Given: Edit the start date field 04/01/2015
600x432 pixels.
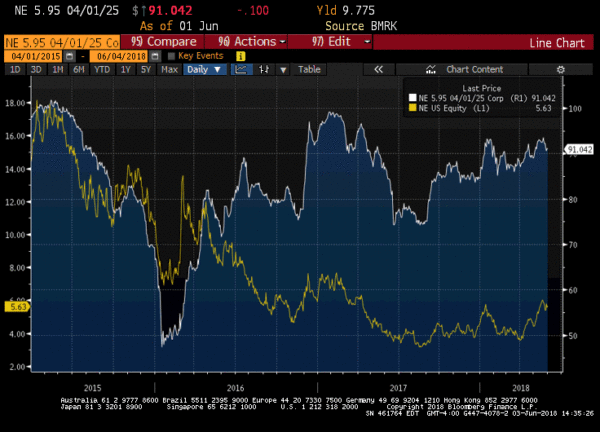Looking at the screenshot, I should pos(35,57).
